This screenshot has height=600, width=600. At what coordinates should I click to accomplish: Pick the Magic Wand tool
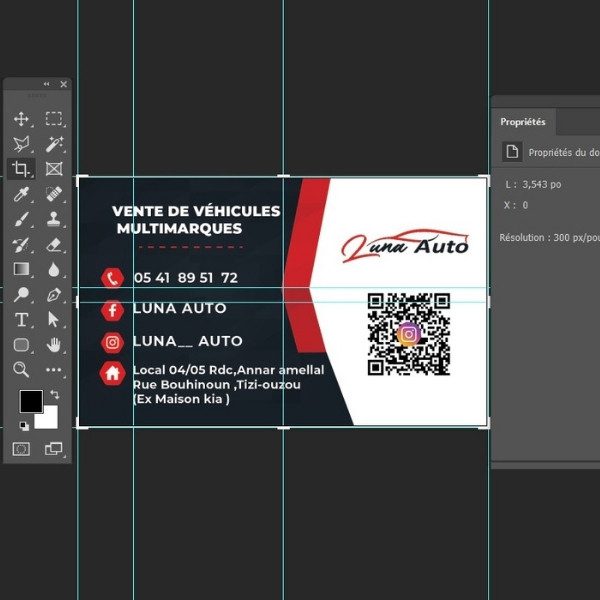pyautogui.click(x=54, y=144)
